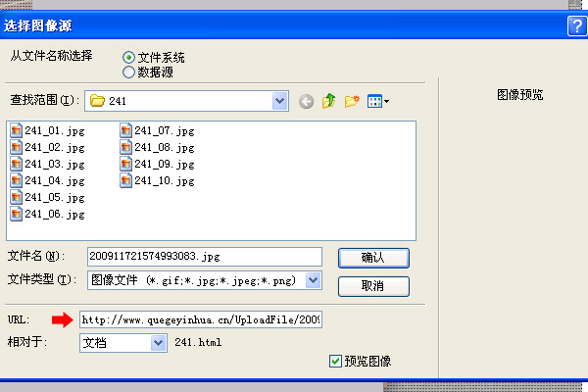Click the help question mark icon
The image size is (588, 392).
[x=576, y=25]
